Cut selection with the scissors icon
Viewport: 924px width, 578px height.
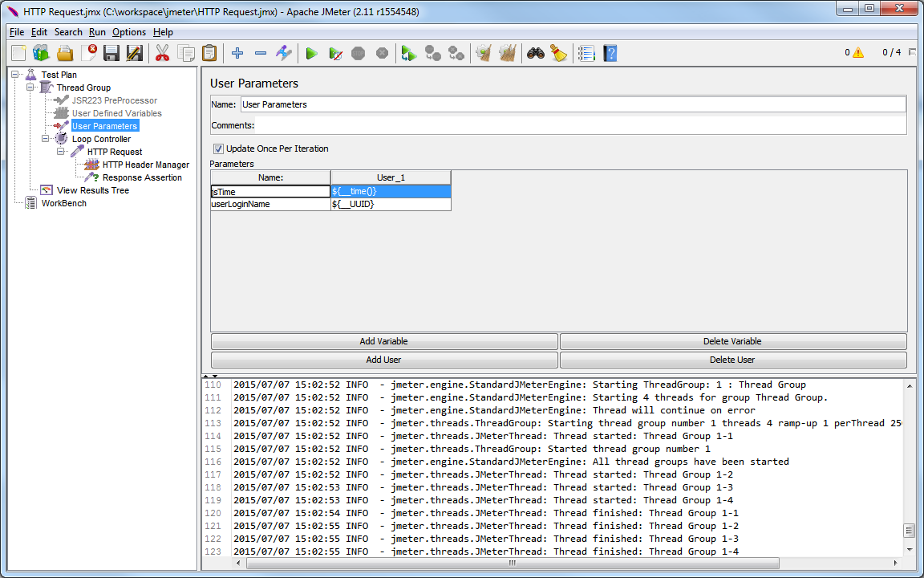coord(162,53)
